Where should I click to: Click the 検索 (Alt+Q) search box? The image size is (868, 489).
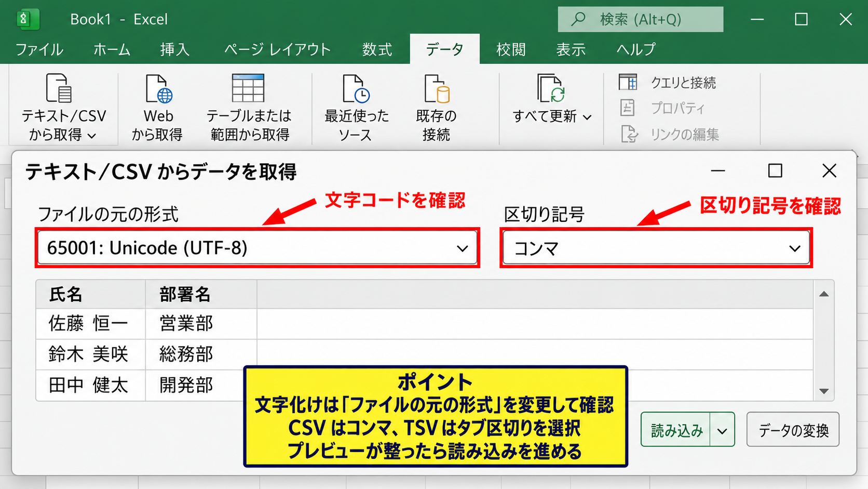pos(641,19)
